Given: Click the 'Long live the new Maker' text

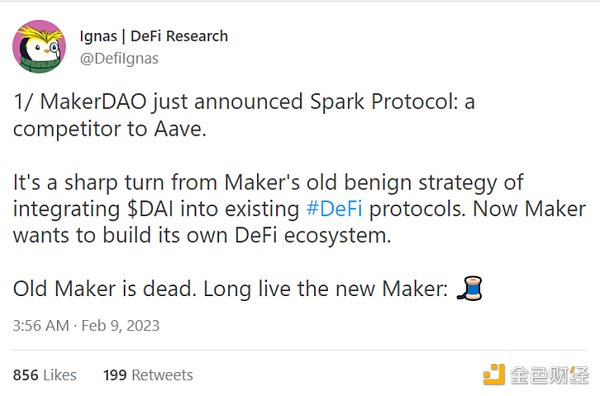Looking at the screenshot, I should 326,289.
